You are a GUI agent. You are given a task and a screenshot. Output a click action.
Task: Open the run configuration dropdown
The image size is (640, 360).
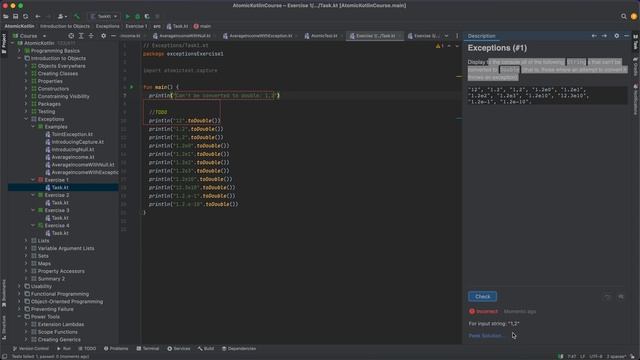[104, 16]
